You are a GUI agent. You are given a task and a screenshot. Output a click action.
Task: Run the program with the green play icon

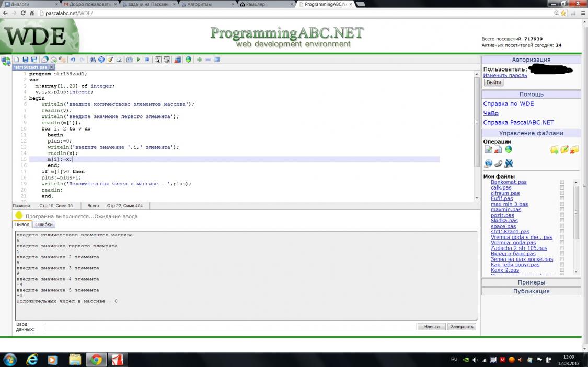139,60
